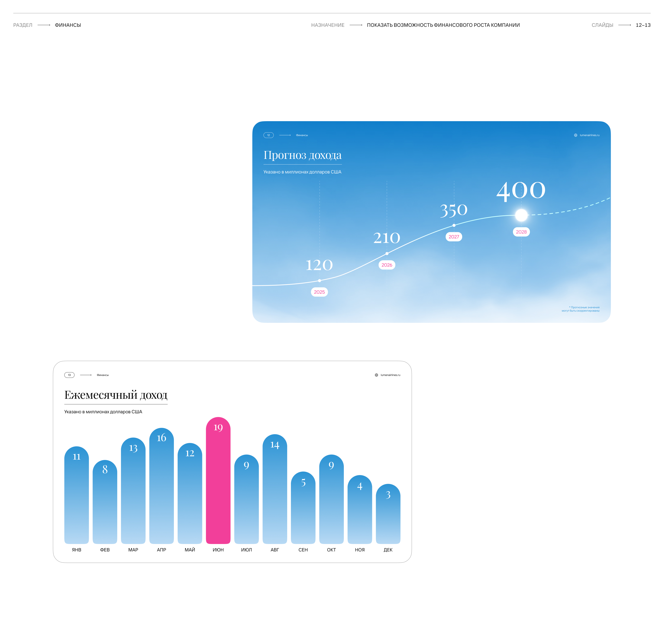Click the slide number 13 badge

(69, 375)
